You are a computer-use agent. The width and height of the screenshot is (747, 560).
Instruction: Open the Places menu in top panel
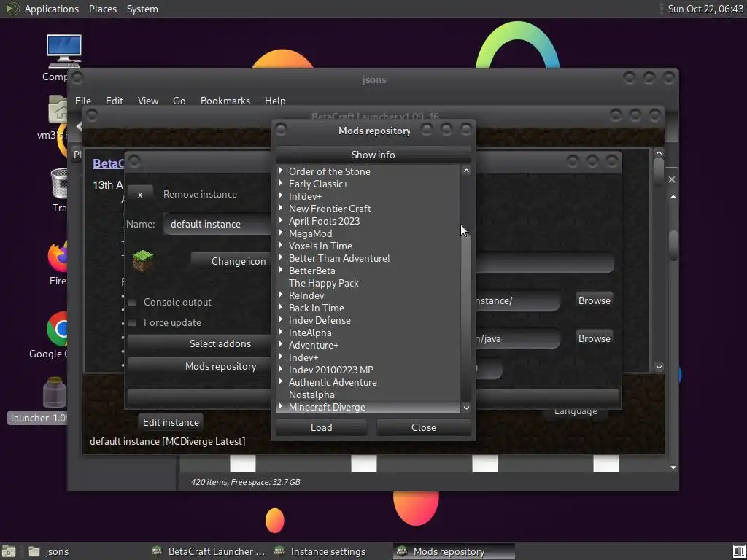point(103,9)
